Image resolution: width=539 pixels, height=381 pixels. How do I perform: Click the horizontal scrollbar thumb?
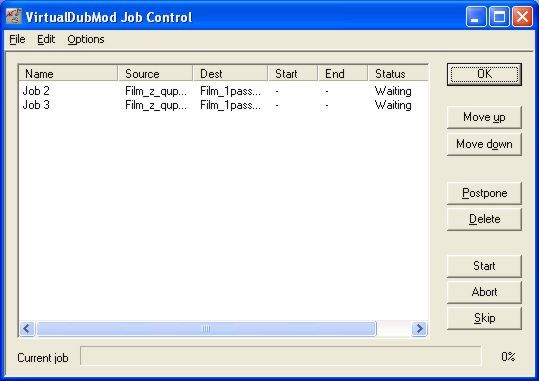tap(206, 329)
